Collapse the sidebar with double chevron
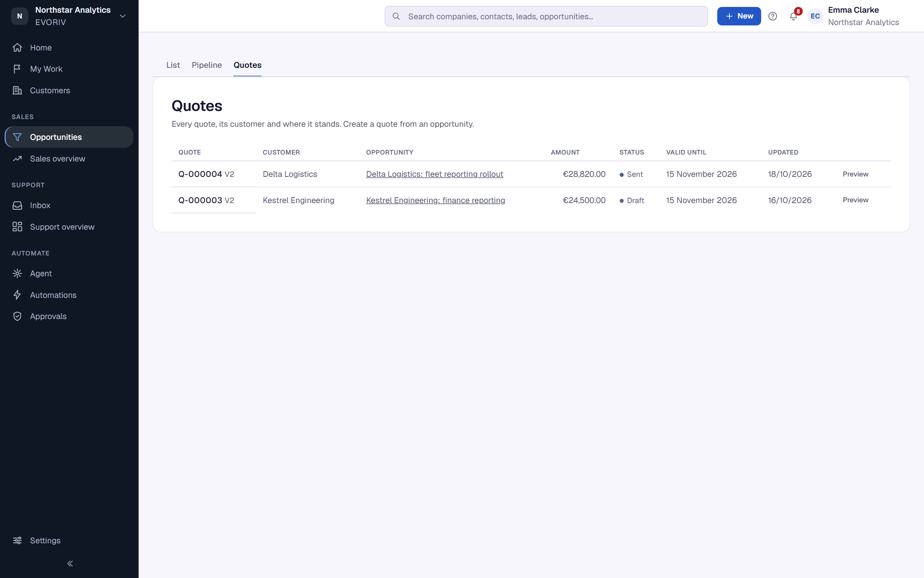Image resolution: width=924 pixels, height=578 pixels. [x=70, y=563]
